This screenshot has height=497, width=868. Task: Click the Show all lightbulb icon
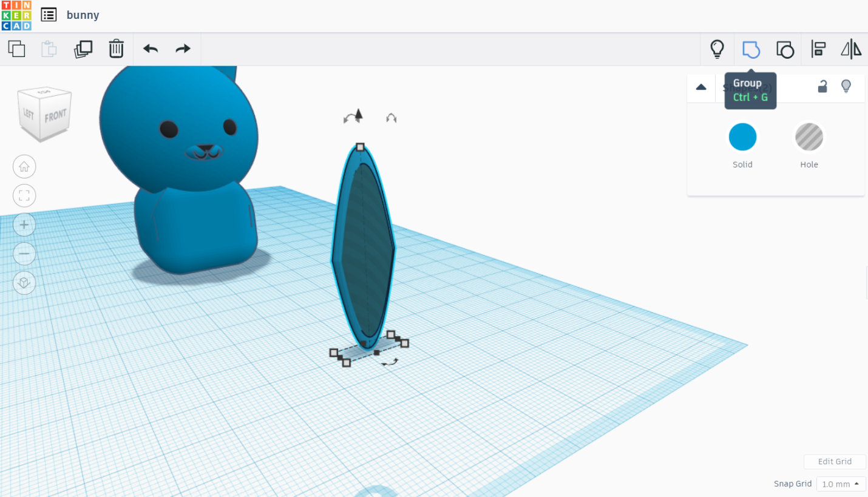717,49
